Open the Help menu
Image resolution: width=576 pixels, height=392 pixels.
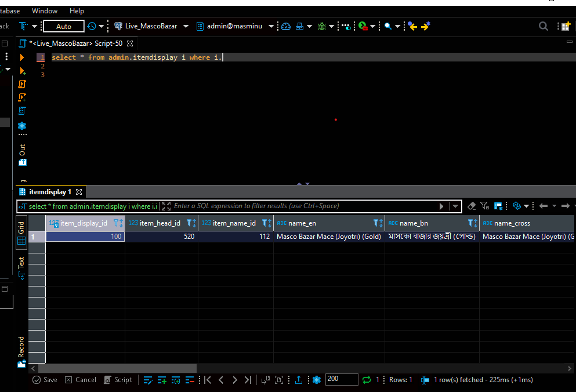click(x=77, y=11)
